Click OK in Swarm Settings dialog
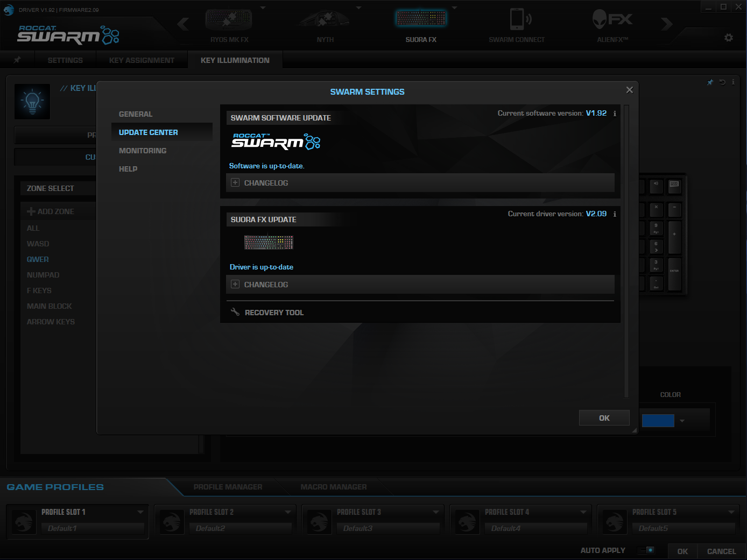This screenshot has height=560, width=747. [604, 418]
